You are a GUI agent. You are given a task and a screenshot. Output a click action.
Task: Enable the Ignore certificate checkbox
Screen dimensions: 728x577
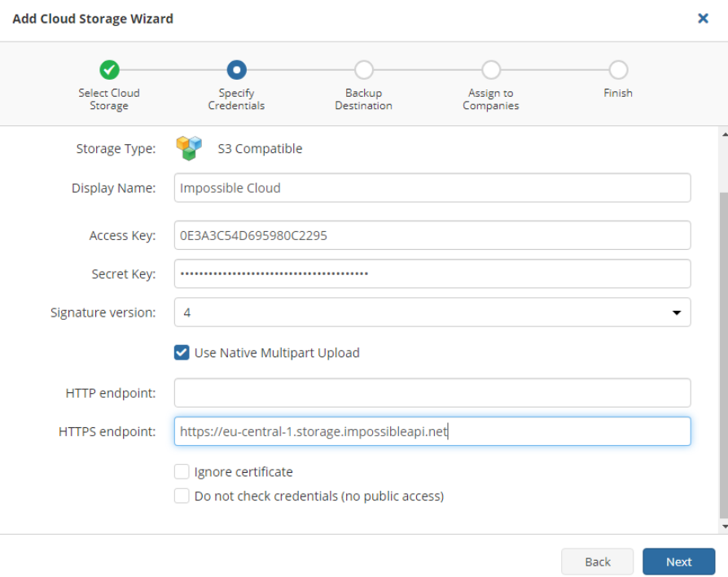click(182, 472)
